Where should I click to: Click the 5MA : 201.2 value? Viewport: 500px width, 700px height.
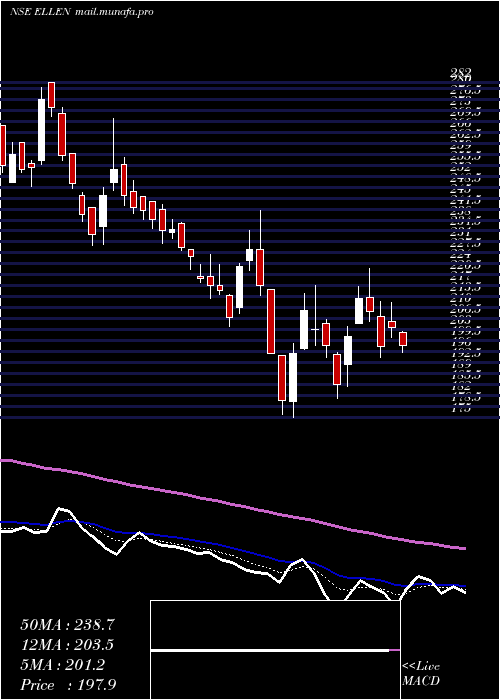pos(62,665)
